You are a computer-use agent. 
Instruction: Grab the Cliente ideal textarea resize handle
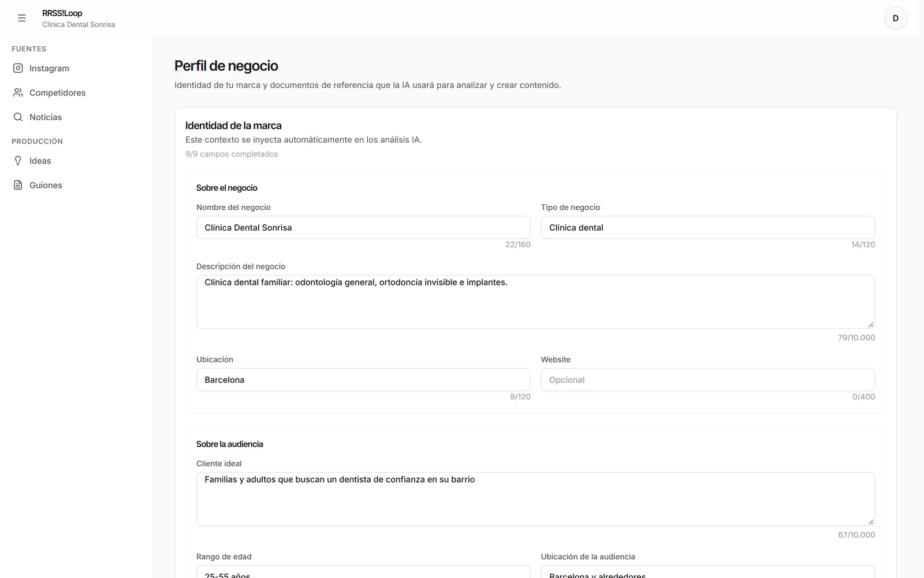tap(871, 521)
